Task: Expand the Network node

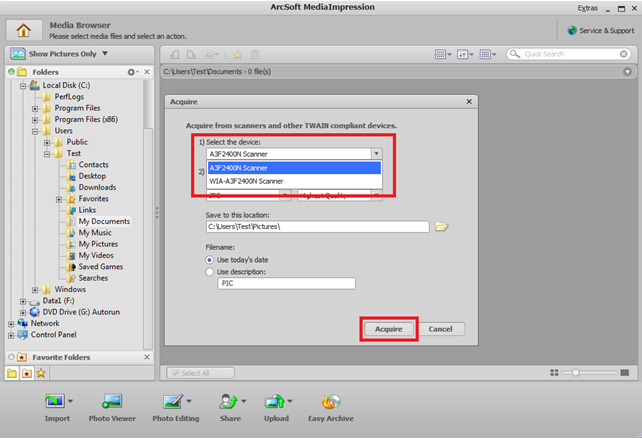Action: click(11, 324)
